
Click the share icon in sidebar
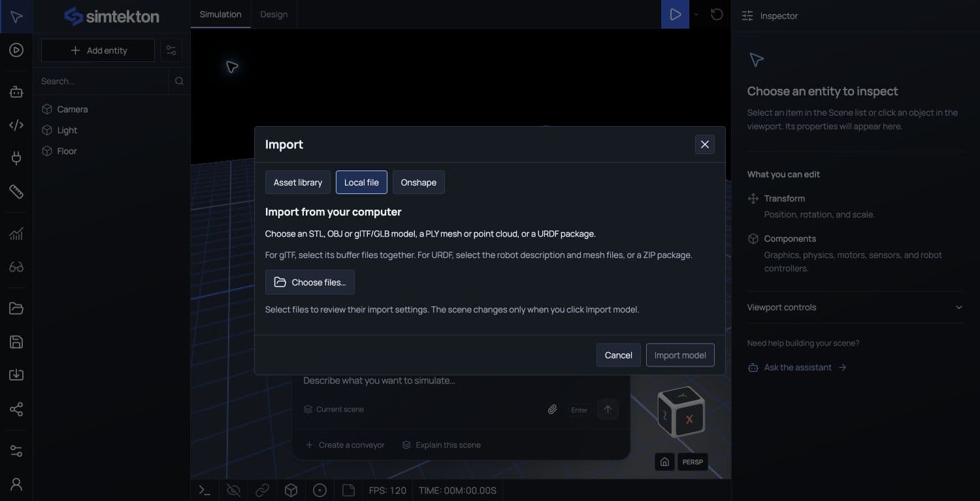tap(16, 409)
